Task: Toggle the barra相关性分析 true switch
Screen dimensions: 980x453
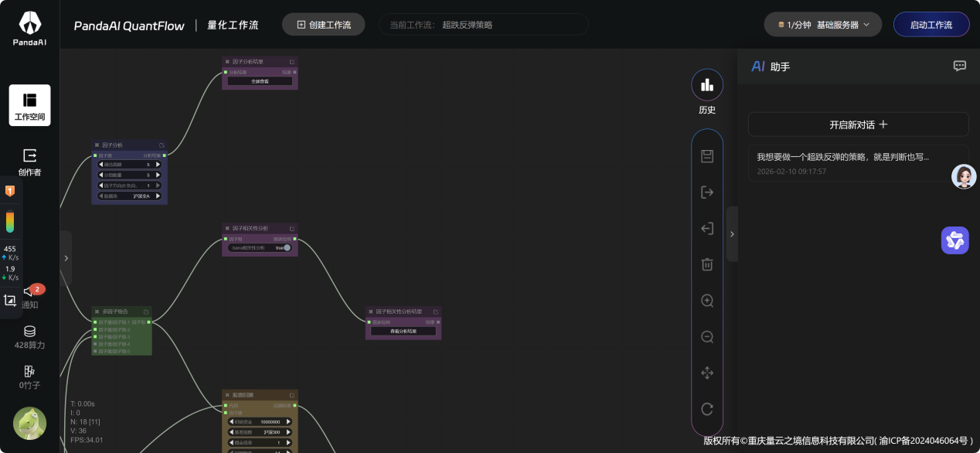Action: [x=287, y=247]
